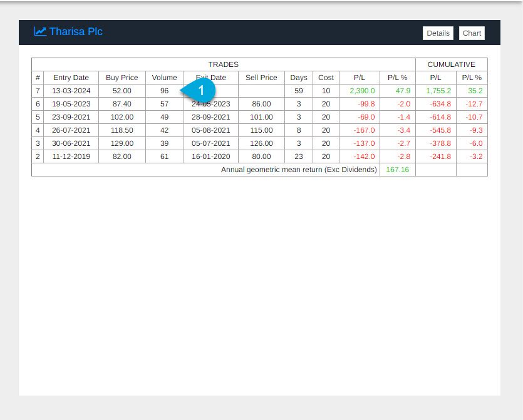The height and width of the screenshot is (420, 523).
Task: Click the exit date 16-01-2020 cell
Action: (x=210, y=156)
